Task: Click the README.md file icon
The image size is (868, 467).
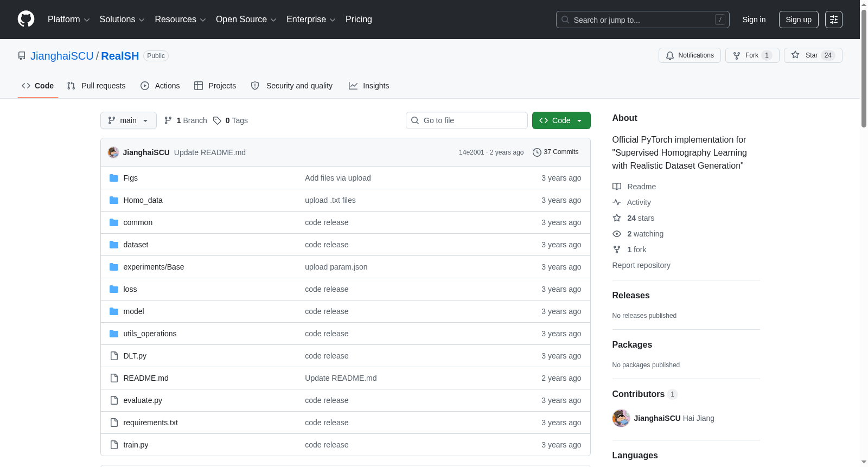Action: point(114,378)
